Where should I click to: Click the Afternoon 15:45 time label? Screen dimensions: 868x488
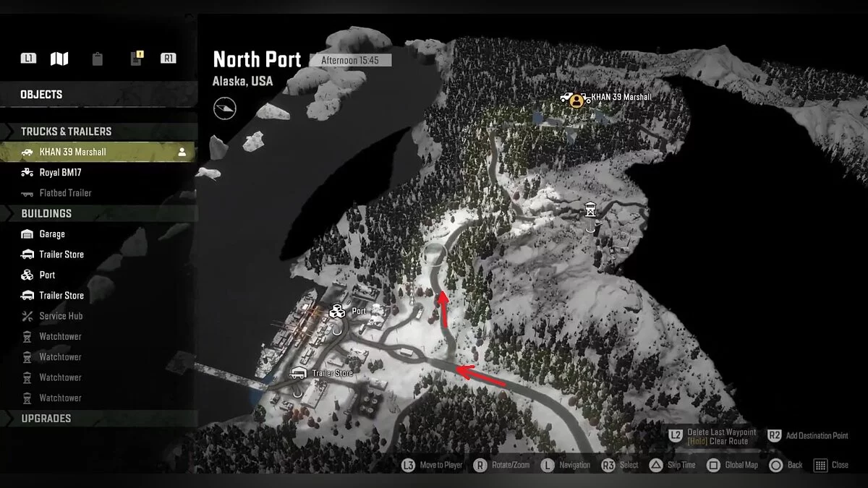click(350, 61)
